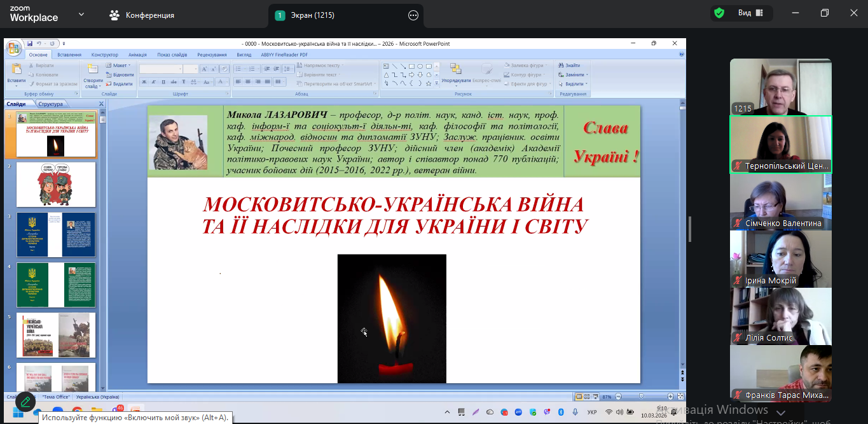This screenshot has width=868, height=424.
Task: Click the PowerPoint zoom level slider
Action: pyautogui.click(x=641, y=397)
